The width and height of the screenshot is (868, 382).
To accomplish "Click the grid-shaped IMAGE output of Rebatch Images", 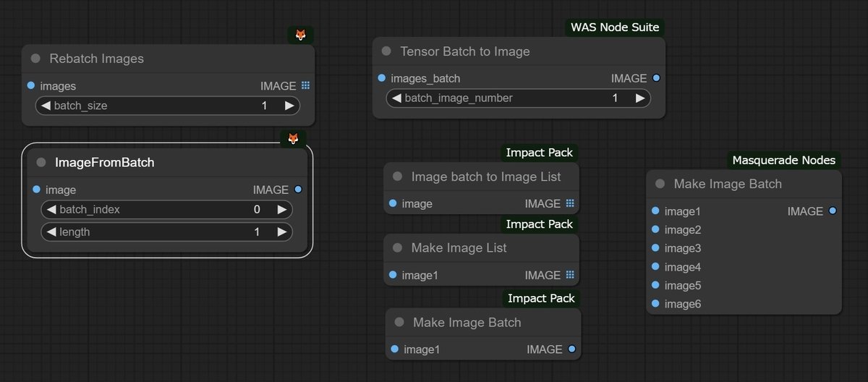I will [x=305, y=85].
